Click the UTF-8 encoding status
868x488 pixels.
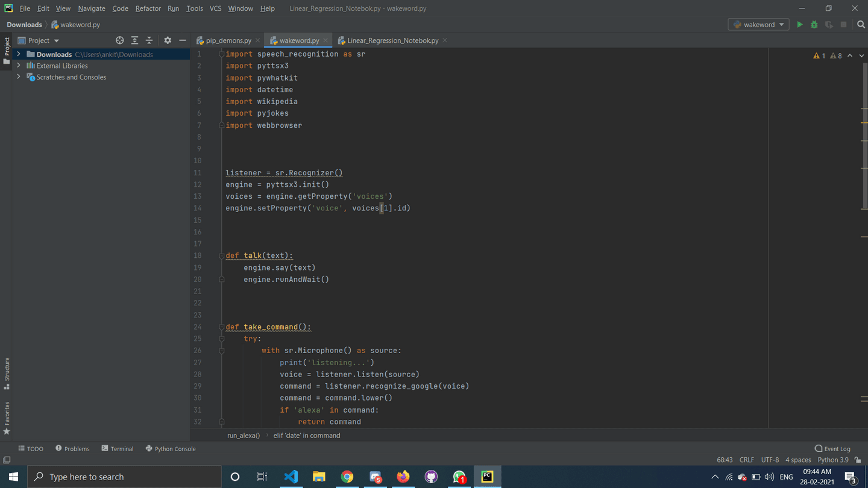click(x=770, y=460)
